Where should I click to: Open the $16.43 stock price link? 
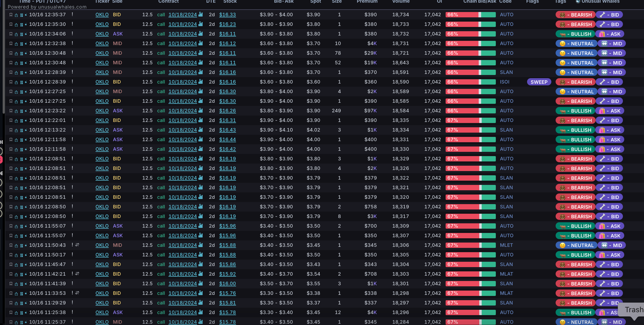227,130
